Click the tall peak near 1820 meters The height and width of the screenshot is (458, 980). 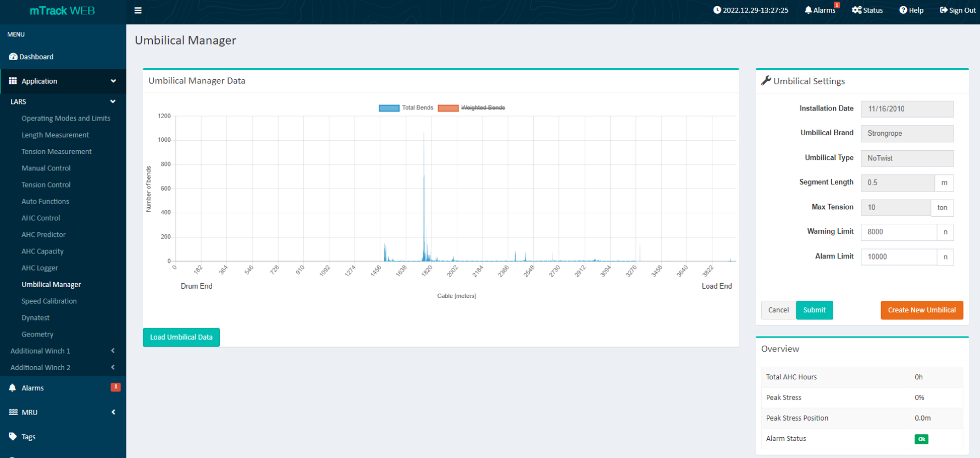(424, 198)
